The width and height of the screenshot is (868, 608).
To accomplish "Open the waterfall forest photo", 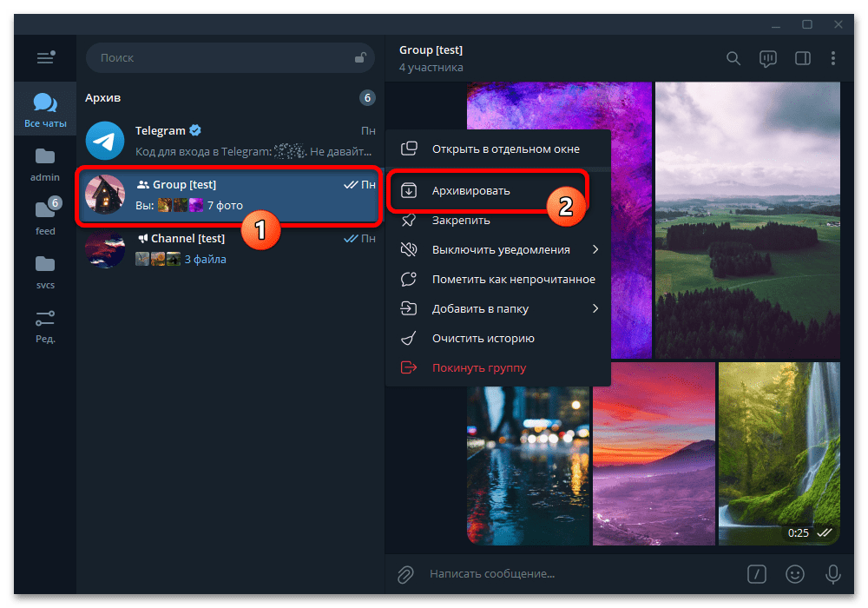I will point(779,453).
